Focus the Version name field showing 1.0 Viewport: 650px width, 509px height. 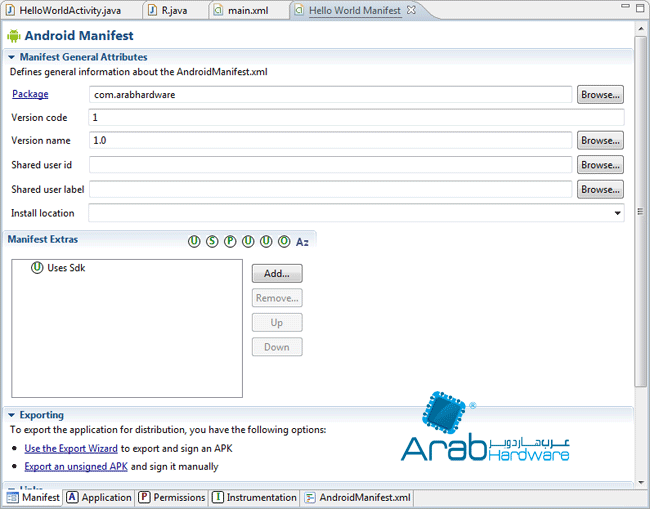pos(330,141)
